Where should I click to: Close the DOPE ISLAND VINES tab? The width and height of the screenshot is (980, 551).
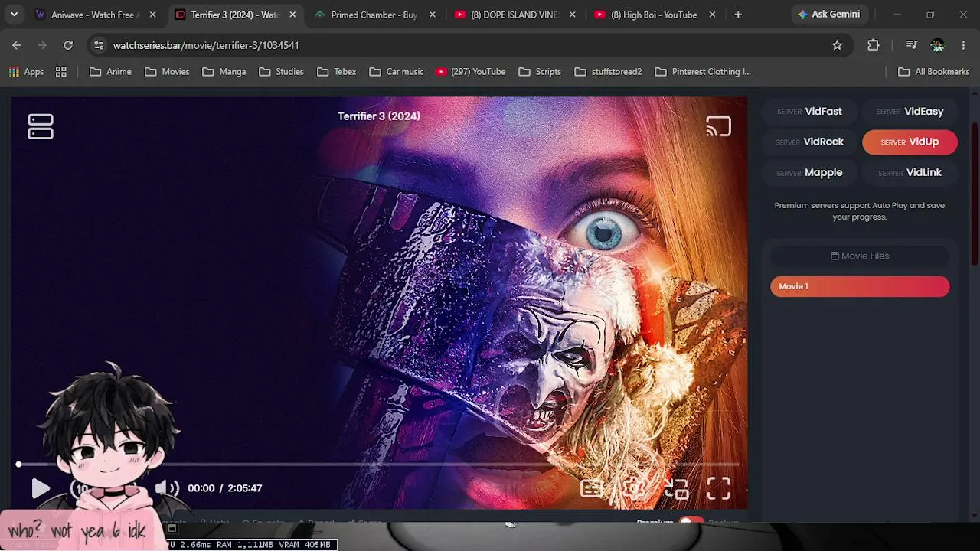[573, 15]
